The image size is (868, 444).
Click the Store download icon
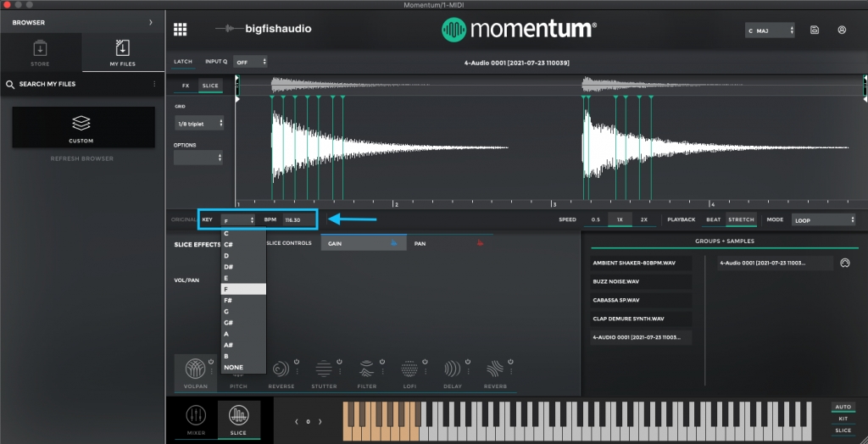pos(40,48)
